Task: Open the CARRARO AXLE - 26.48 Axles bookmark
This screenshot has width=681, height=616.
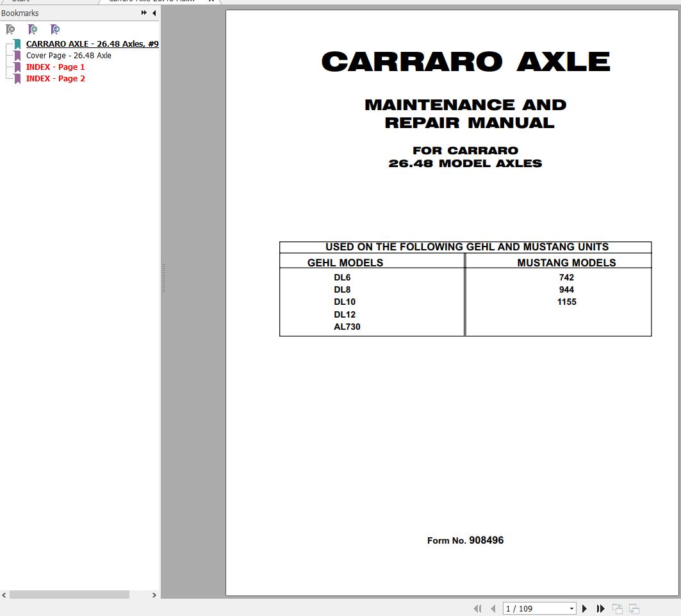Action: point(92,44)
